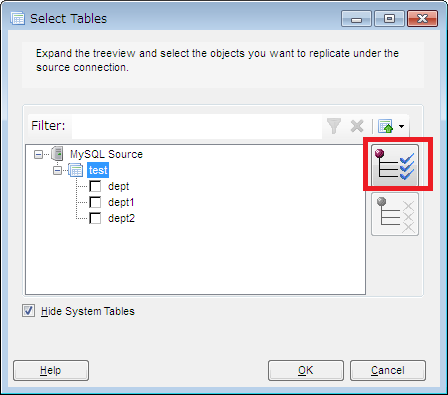
Task: Open the dropdown arrow next to table icon
Action: pyautogui.click(x=401, y=126)
